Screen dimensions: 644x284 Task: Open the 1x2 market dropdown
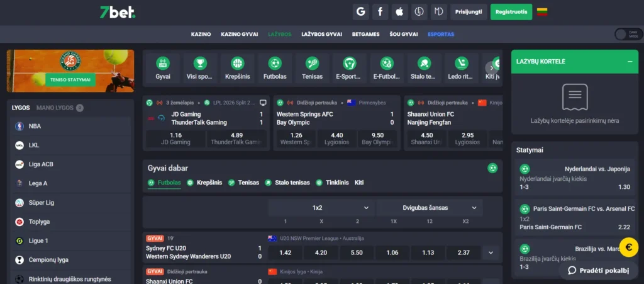click(x=321, y=208)
